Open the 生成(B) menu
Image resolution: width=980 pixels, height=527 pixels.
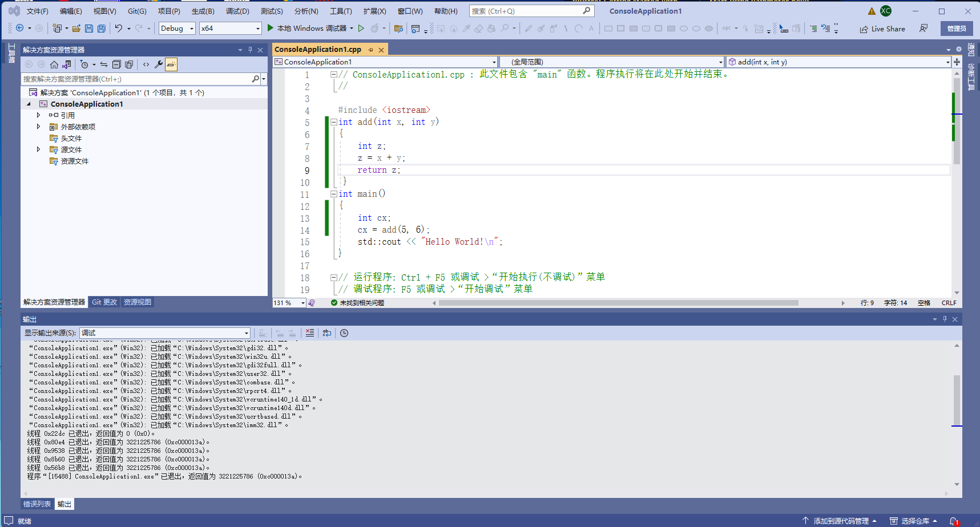[x=203, y=11]
